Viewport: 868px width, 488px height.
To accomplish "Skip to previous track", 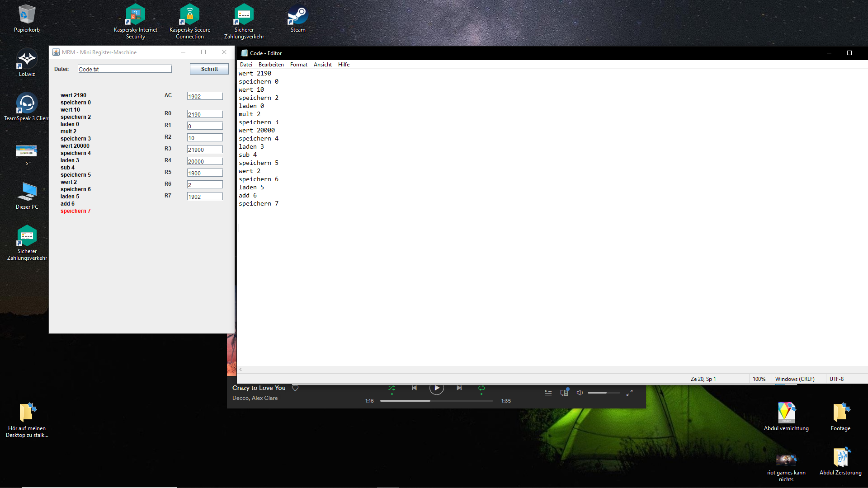I will point(414,388).
